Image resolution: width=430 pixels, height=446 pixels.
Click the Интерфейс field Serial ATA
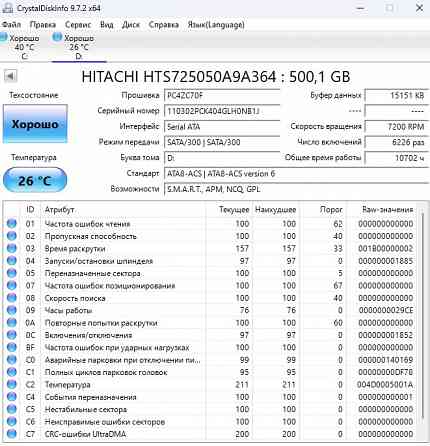[x=222, y=127]
